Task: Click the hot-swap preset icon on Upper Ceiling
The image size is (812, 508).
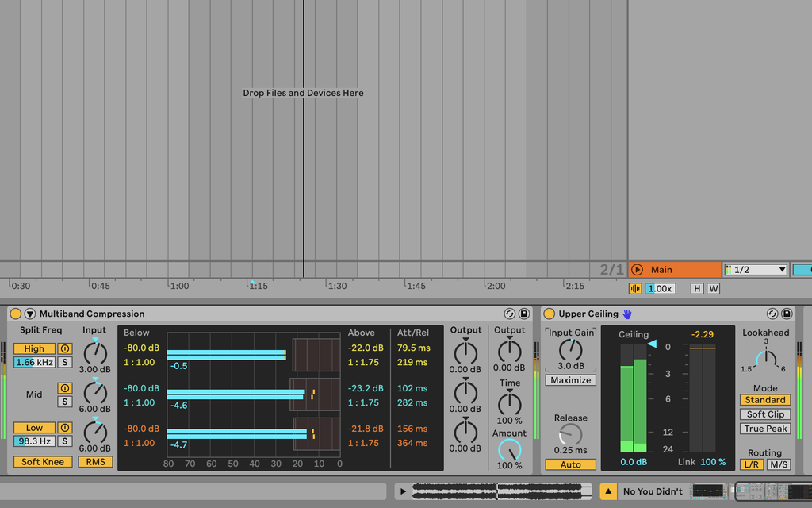Action: point(772,314)
